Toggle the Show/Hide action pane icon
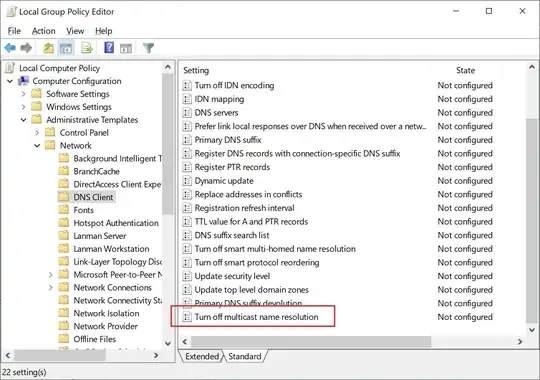Image resolution: width=540 pixels, height=380 pixels. point(126,48)
